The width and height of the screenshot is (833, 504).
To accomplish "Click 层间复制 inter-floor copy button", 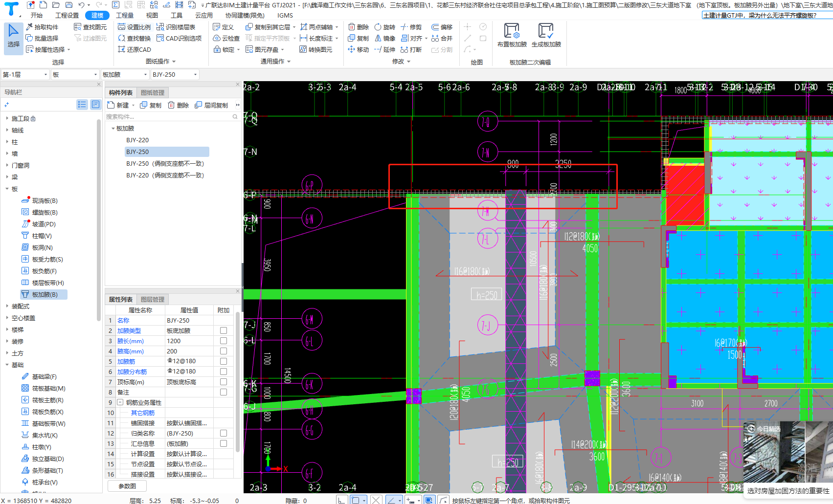I will 211,105.
